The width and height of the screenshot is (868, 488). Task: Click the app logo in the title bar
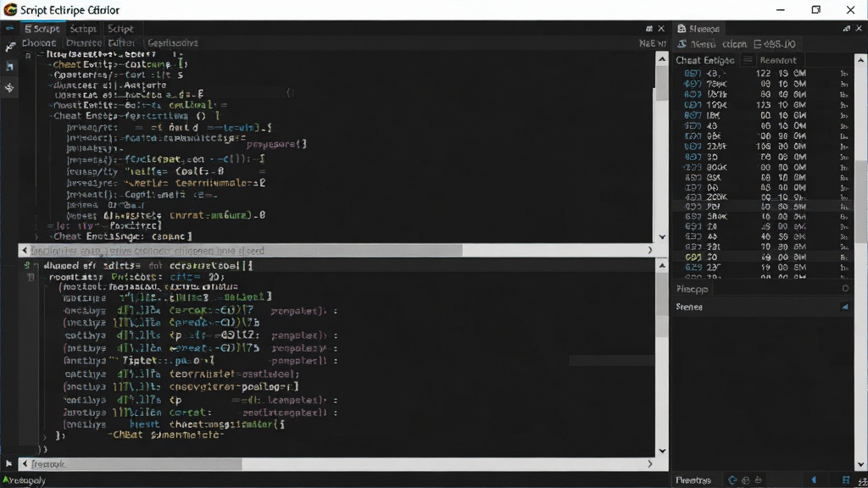click(10, 9)
